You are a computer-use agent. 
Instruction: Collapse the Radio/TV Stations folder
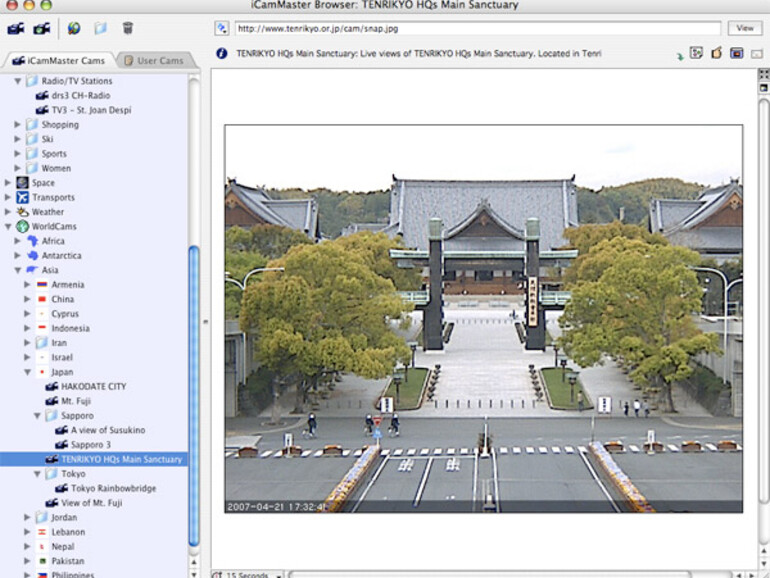tap(18, 81)
